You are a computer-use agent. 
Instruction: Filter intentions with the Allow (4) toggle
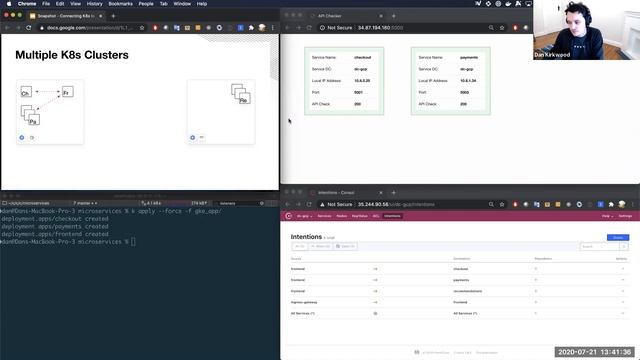320,247
